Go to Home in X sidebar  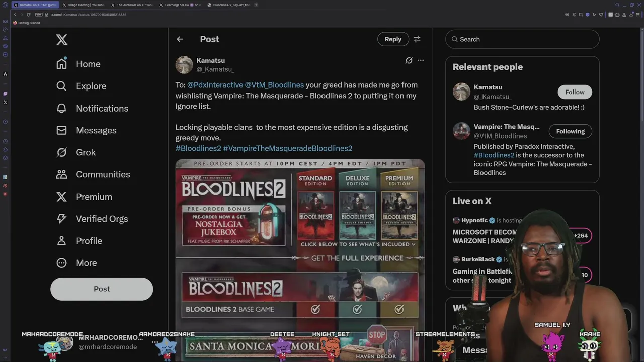point(78,64)
